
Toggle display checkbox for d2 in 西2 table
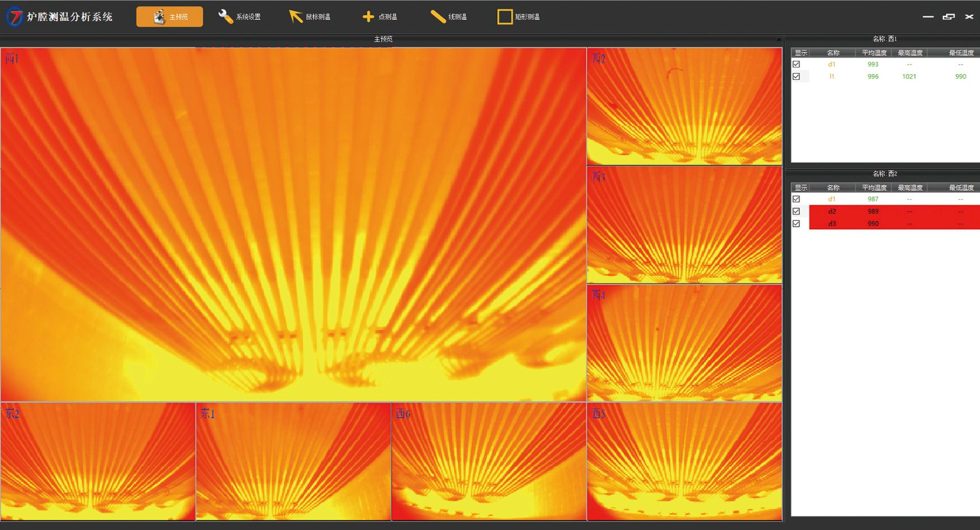(x=796, y=211)
